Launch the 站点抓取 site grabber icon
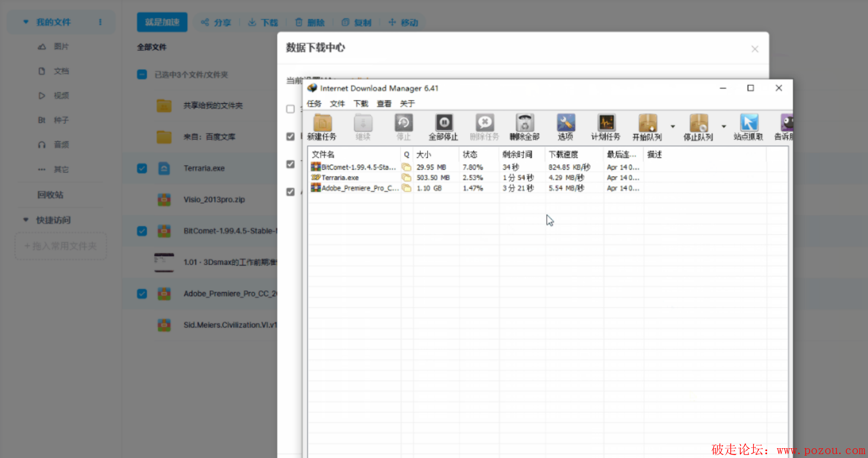 coord(749,123)
